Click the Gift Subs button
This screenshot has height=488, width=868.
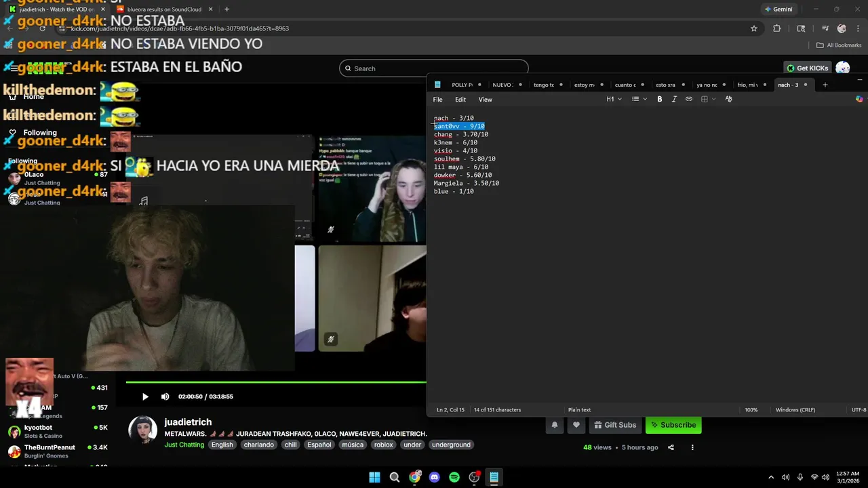[615, 425]
